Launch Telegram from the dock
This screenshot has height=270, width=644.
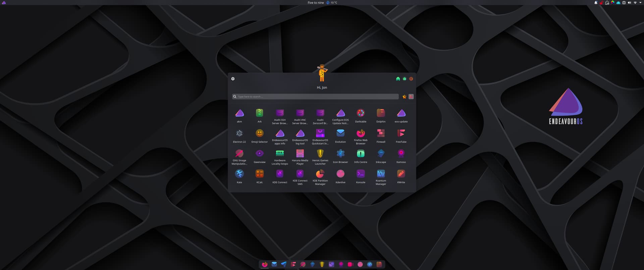pos(284,264)
